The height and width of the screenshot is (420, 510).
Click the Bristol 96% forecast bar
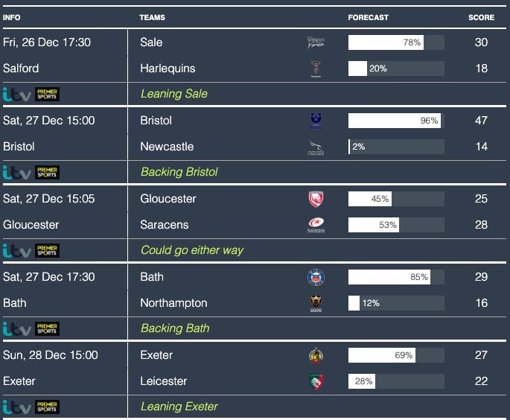point(395,121)
